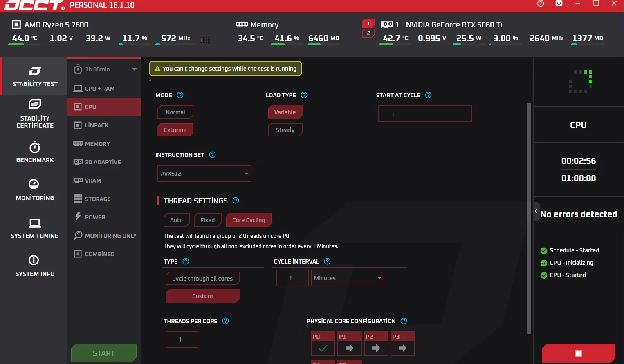Toggle core P0 checkmark

point(323,348)
